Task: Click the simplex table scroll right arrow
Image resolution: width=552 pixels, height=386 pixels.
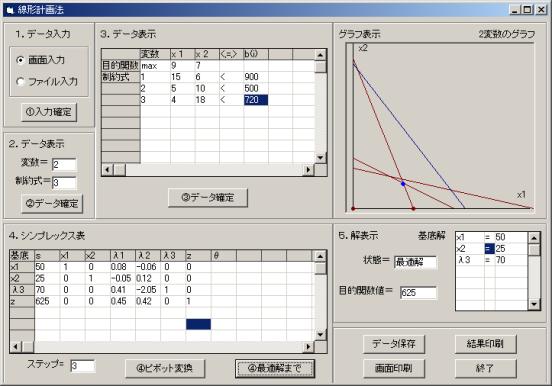Action: tap(308, 347)
